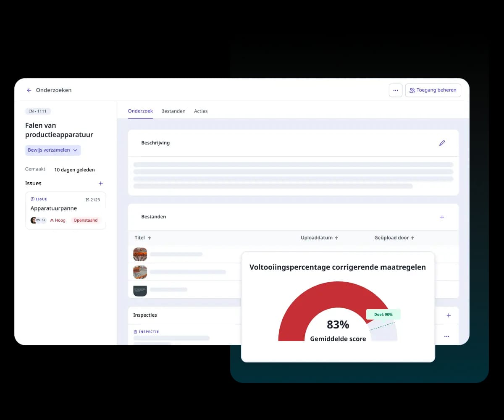Click the assignee avatar on issue card
Screen dimensions: 504x420
[x=34, y=220]
